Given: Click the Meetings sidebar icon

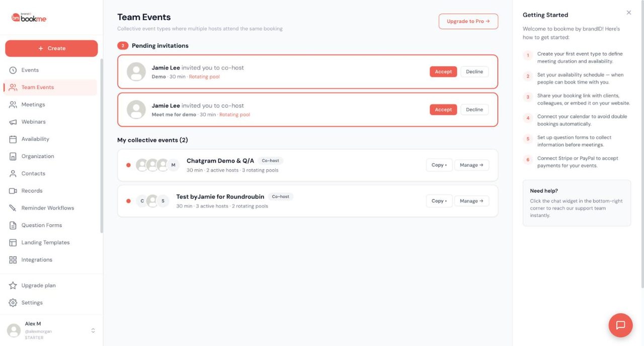Looking at the screenshot, I should point(13,105).
